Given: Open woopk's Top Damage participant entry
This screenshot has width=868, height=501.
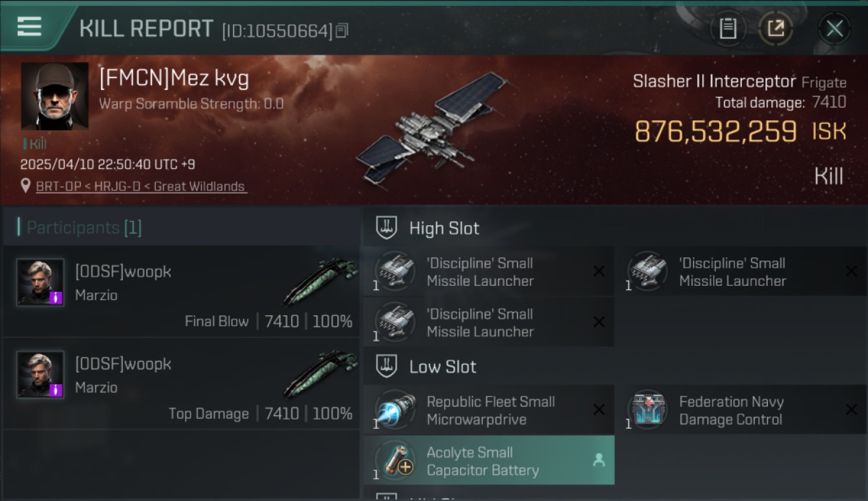Looking at the screenshot, I should [182, 384].
